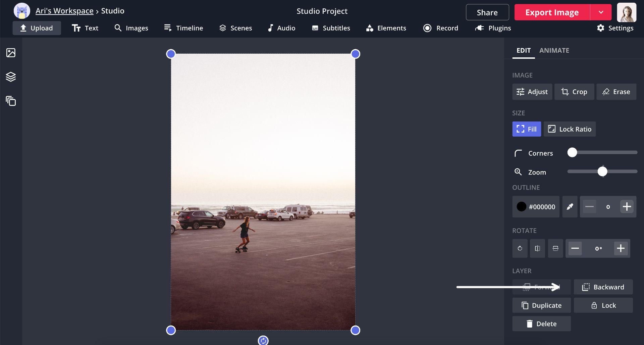The image size is (644, 345).
Task: Switch to the ANIMATE tab
Action: pyautogui.click(x=554, y=50)
